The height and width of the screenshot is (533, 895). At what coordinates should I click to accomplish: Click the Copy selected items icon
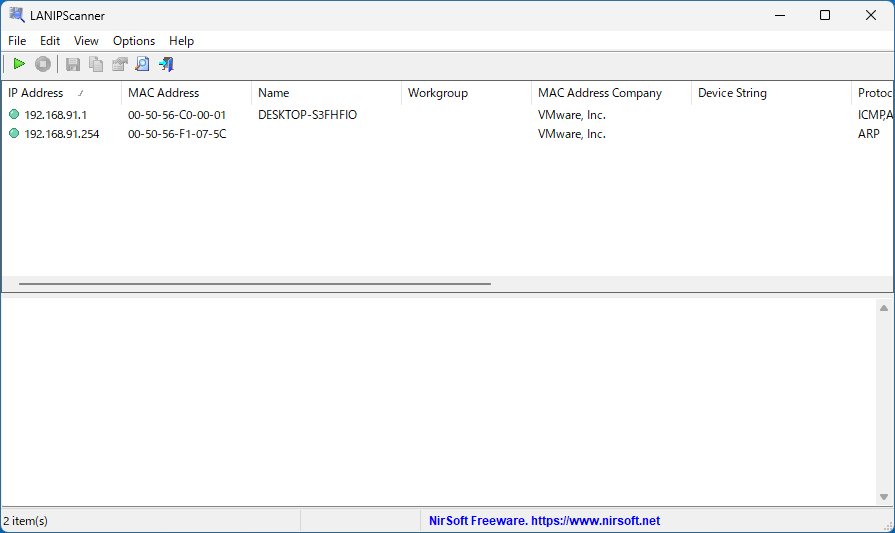click(x=96, y=64)
